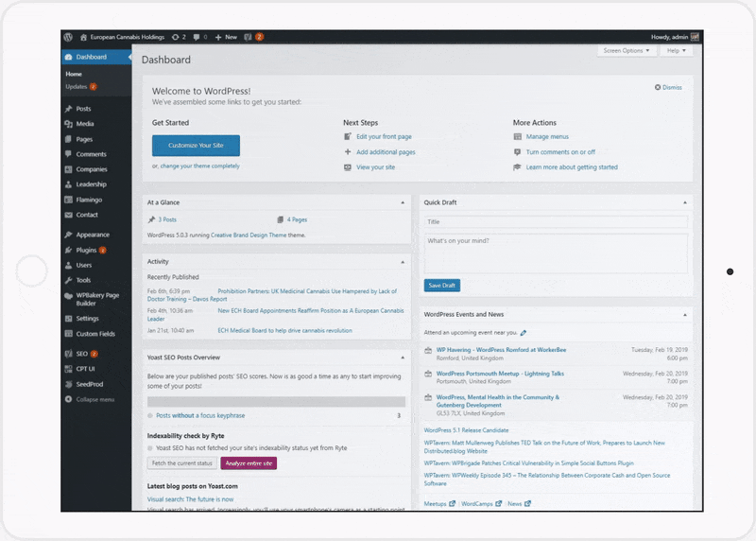Screen dimensions: 756x541
Task: Open Creative Brand Design Theme link
Action: 249,235
